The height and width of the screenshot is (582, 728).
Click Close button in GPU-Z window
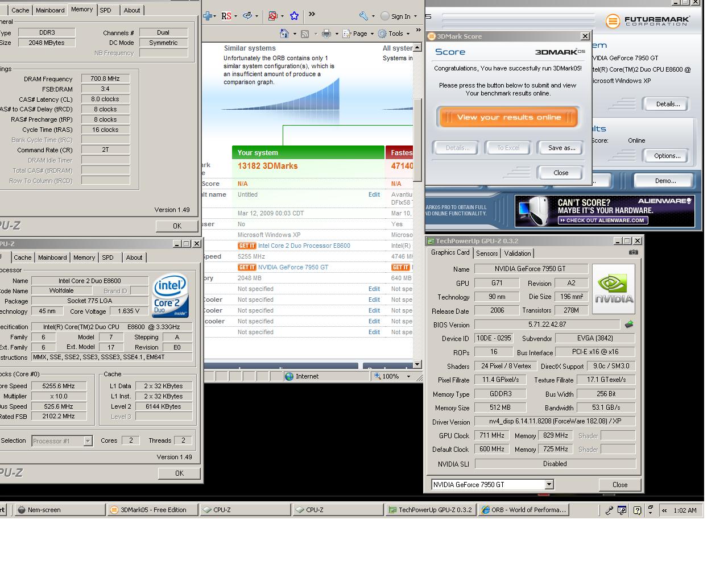tap(620, 485)
